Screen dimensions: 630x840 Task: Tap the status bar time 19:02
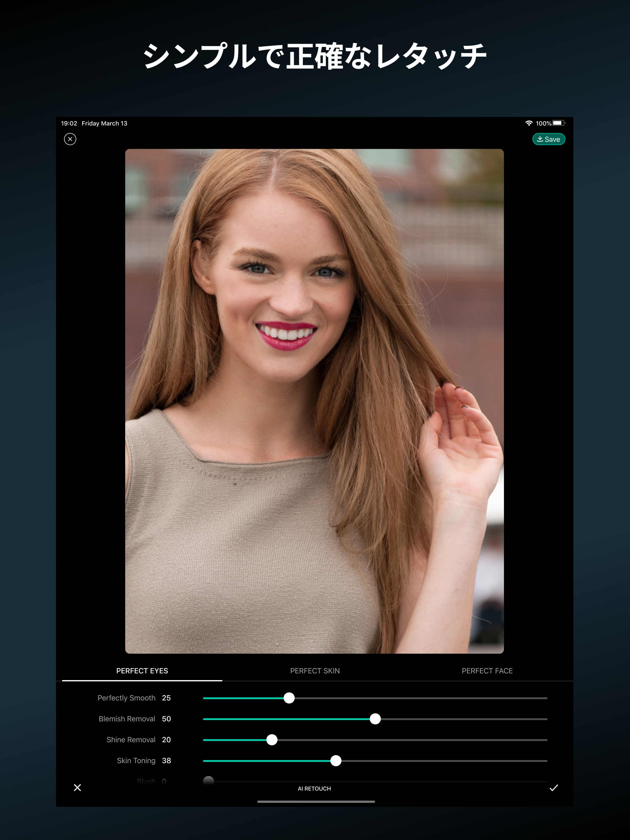(x=69, y=123)
